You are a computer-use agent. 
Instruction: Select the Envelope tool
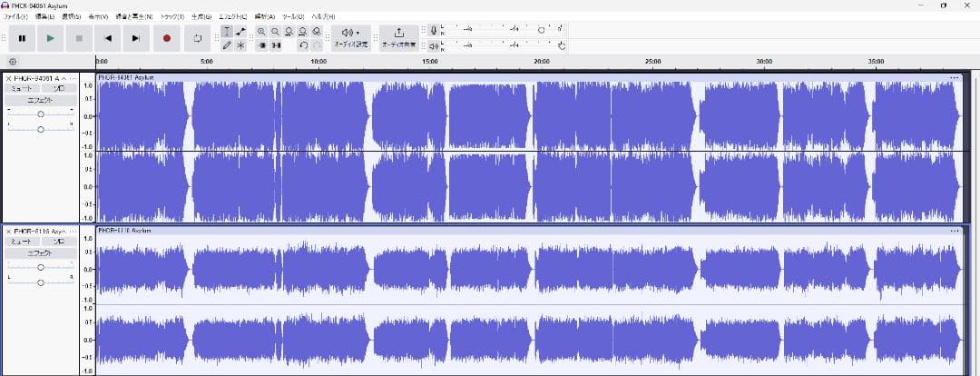[x=240, y=31]
